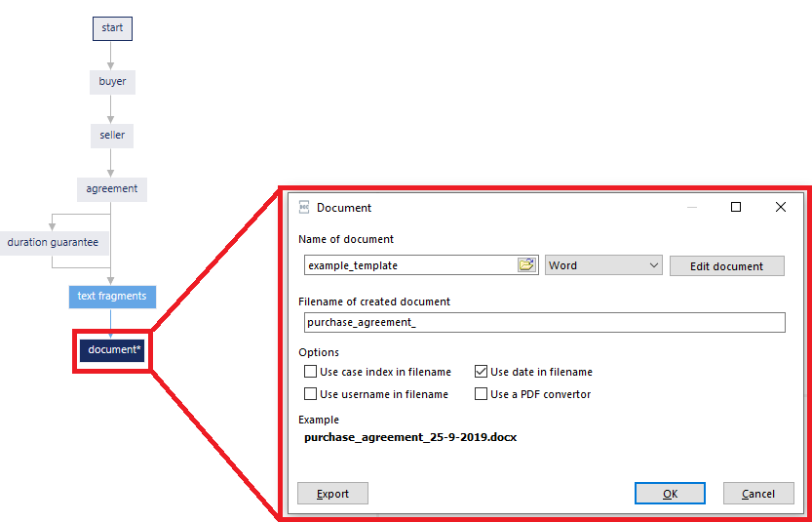Close the Document dialog window

click(x=781, y=208)
